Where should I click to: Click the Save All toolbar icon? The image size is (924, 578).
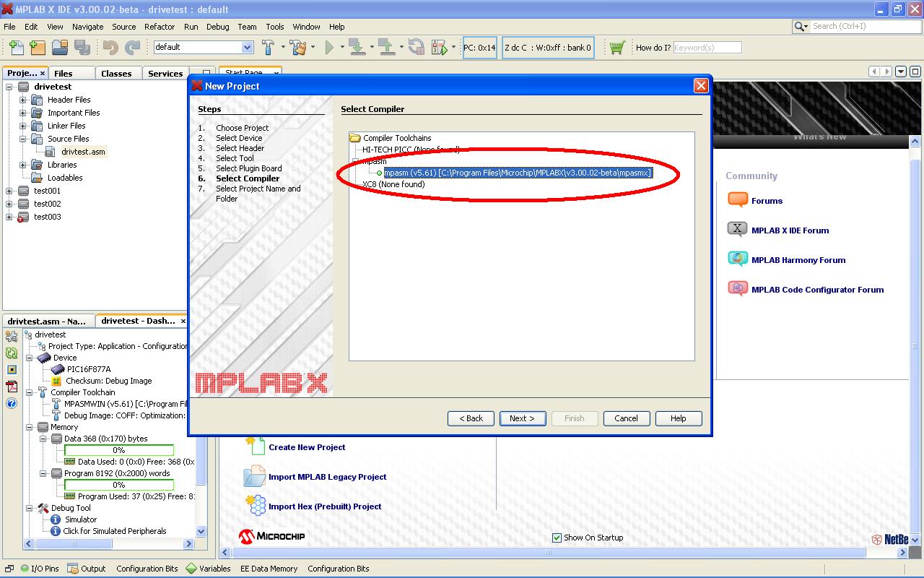tap(82, 47)
